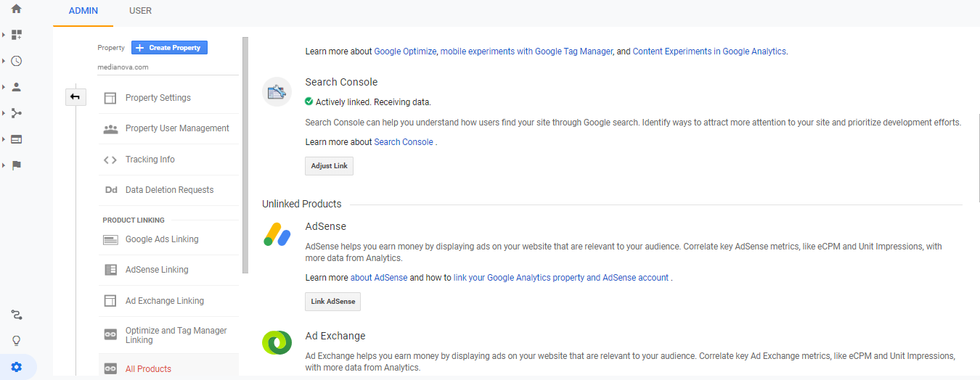Expand the Behavior section arrow

point(4,139)
